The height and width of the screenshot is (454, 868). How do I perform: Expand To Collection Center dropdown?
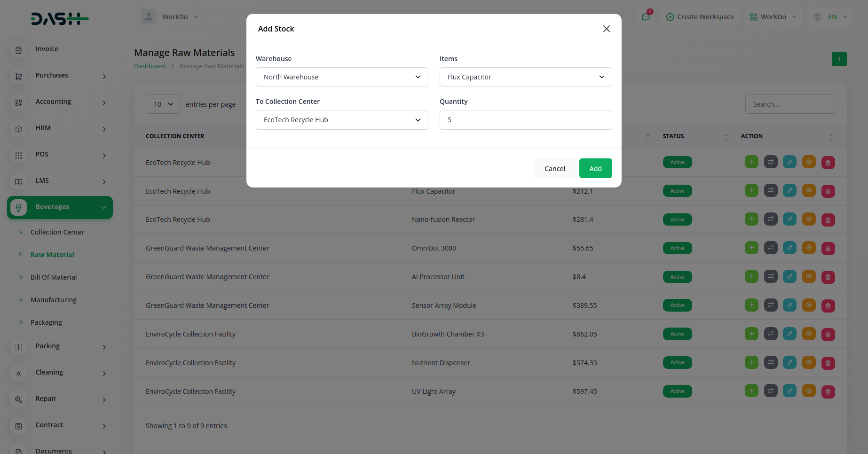point(342,120)
